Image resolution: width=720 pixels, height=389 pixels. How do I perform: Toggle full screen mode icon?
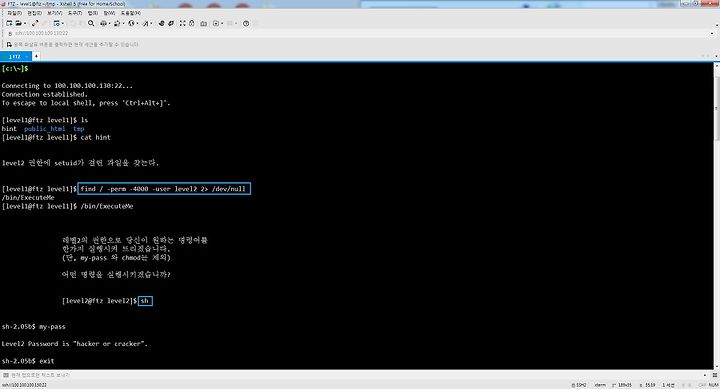tap(183, 23)
